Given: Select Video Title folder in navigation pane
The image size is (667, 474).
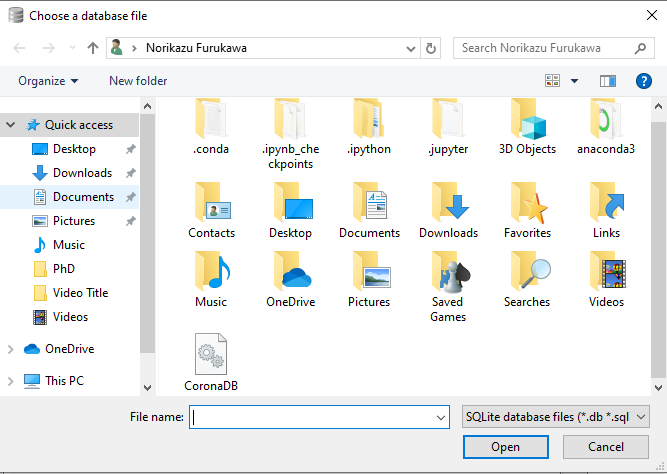Looking at the screenshot, I should point(71,293).
